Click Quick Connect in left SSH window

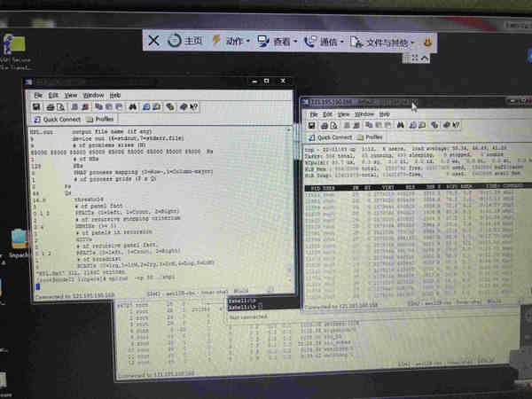[x=58, y=120]
